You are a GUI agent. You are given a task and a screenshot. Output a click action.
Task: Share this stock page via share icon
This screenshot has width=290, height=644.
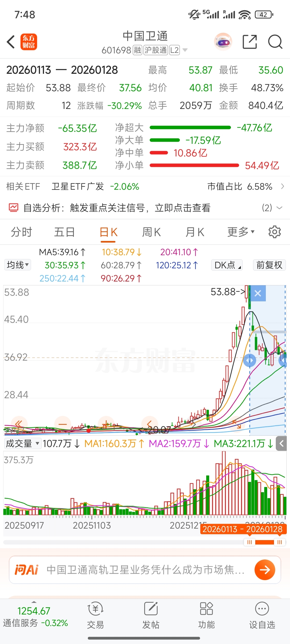250,42
